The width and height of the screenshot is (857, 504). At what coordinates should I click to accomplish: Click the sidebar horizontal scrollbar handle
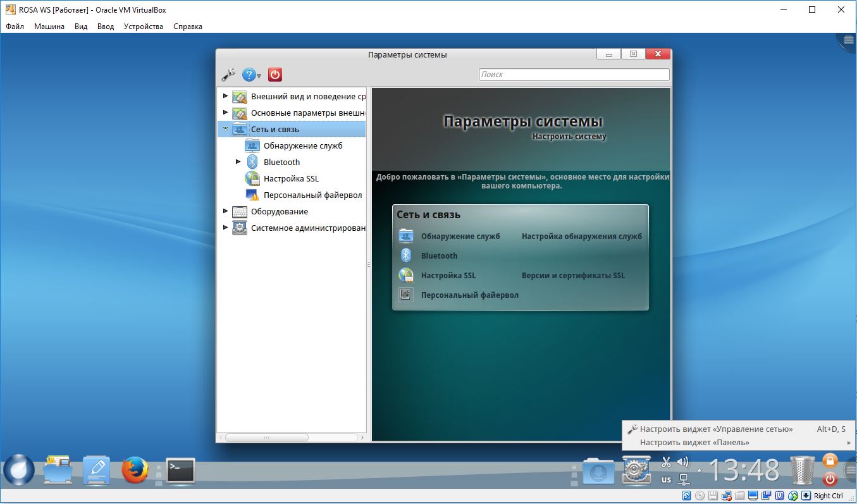click(x=267, y=437)
